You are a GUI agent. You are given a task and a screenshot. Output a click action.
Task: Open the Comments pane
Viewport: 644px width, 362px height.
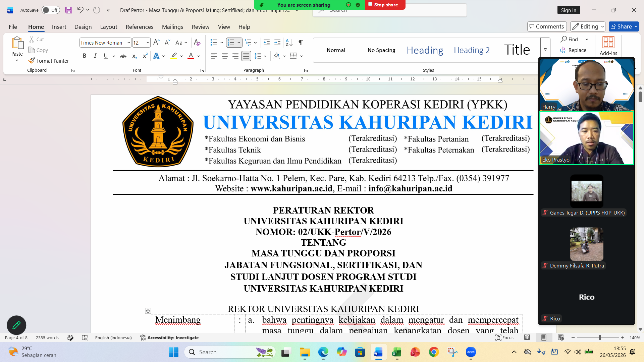(547, 26)
